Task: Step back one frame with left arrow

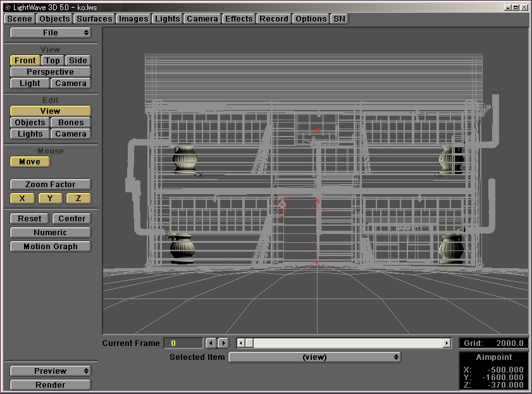Action: (211, 343)
